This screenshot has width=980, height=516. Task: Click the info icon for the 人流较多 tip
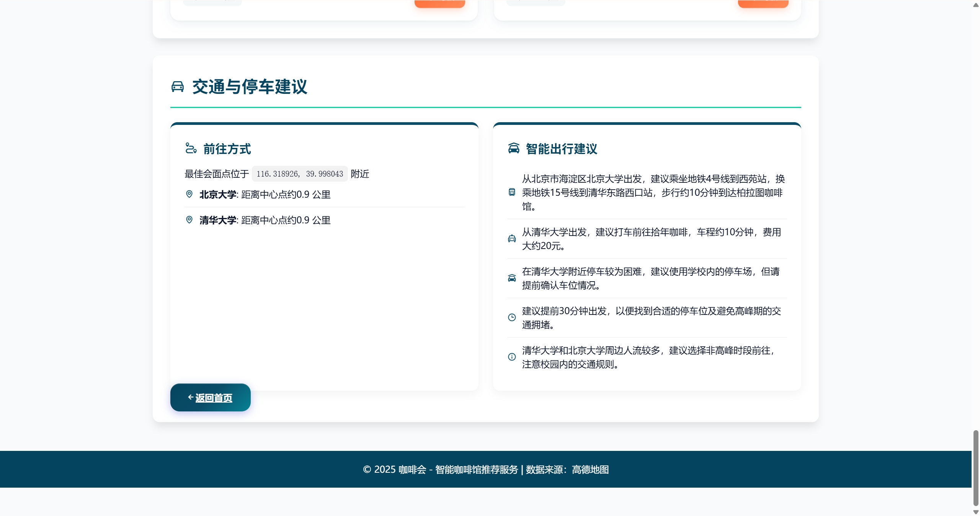[512, 357]
